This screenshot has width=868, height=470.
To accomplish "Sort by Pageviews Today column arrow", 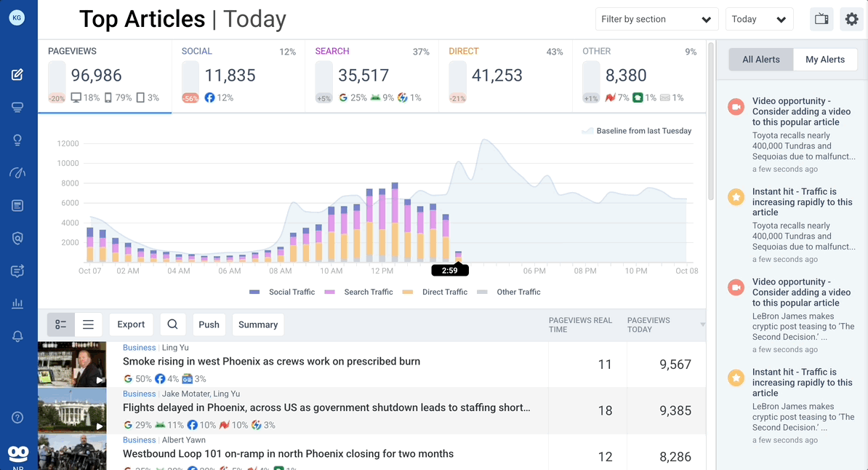I will tap(702, 324).
